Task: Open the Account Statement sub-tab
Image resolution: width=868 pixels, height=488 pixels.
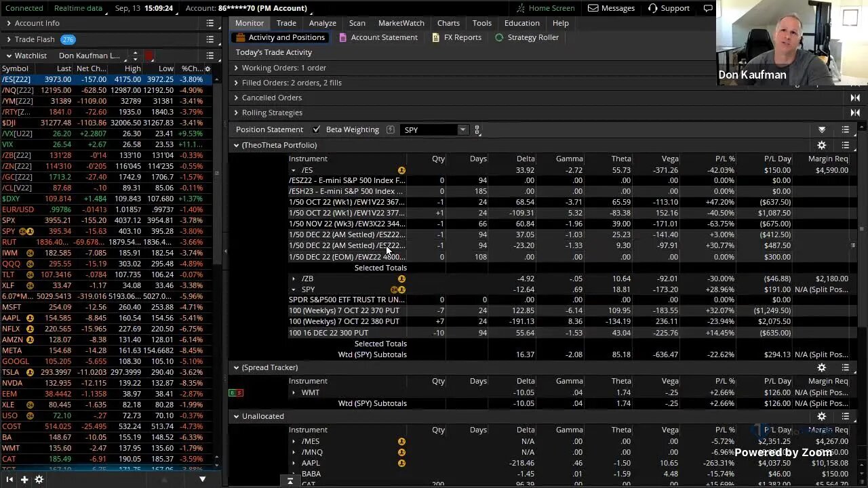Action: 378,37
